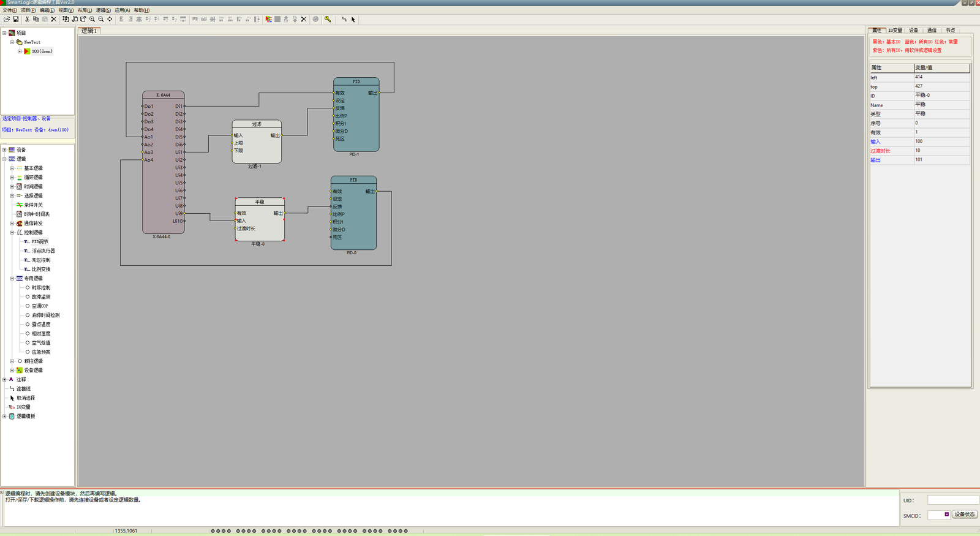Select the PID-1 block on canvas

[x=356, y=115]
